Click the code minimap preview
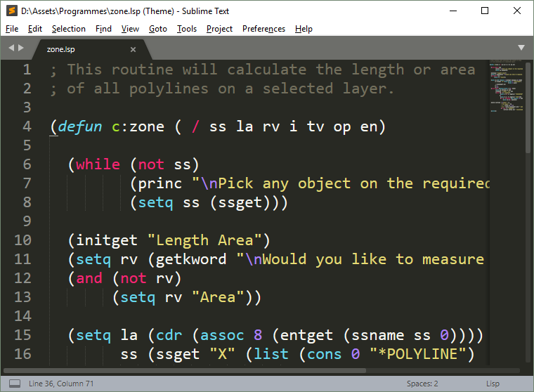Image resolution: width=534 pixels, height=392 pixels. (x=505, y=91)
